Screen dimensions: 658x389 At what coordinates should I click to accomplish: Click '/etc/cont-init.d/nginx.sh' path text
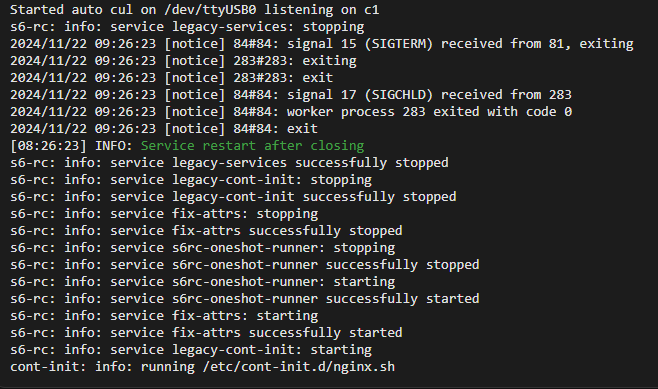pyautogui.click(x=299, y=366)
